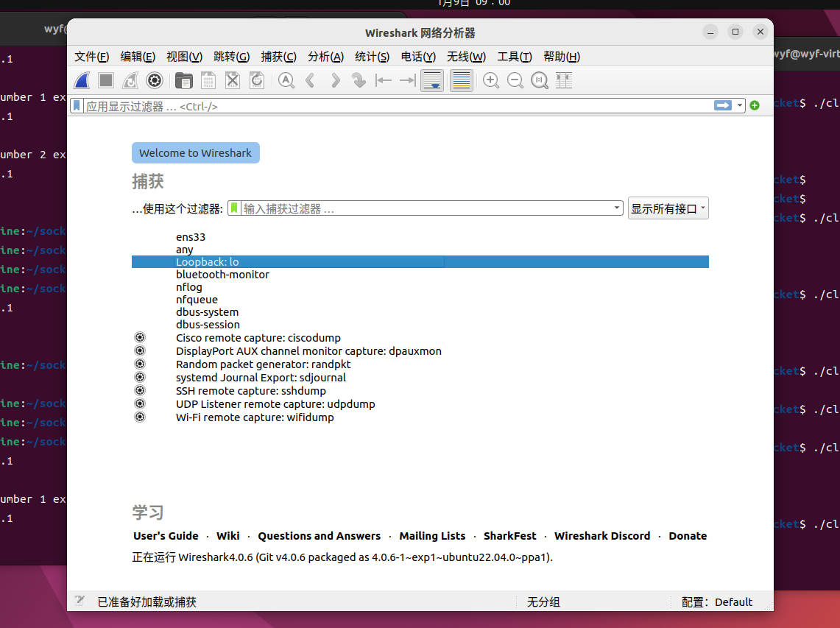
Task: Open the Wiki link
Action: 227,536
